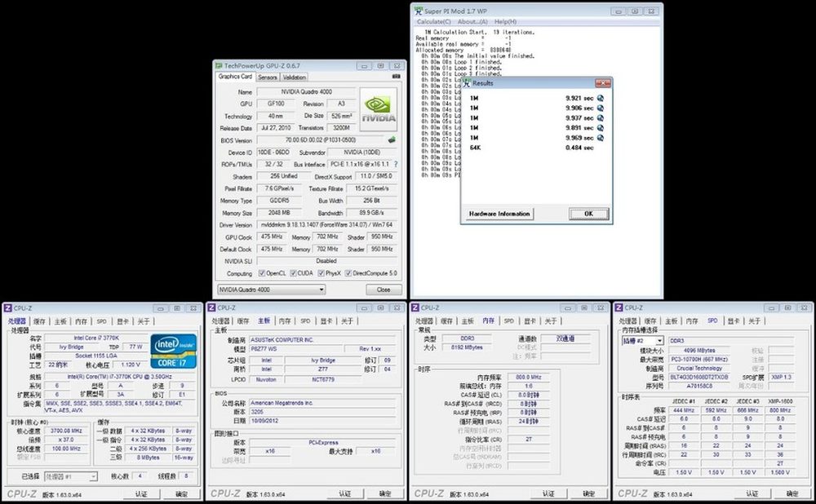
Task: Click the Driver Version field in GPU-Z
Action: point(327,225)
